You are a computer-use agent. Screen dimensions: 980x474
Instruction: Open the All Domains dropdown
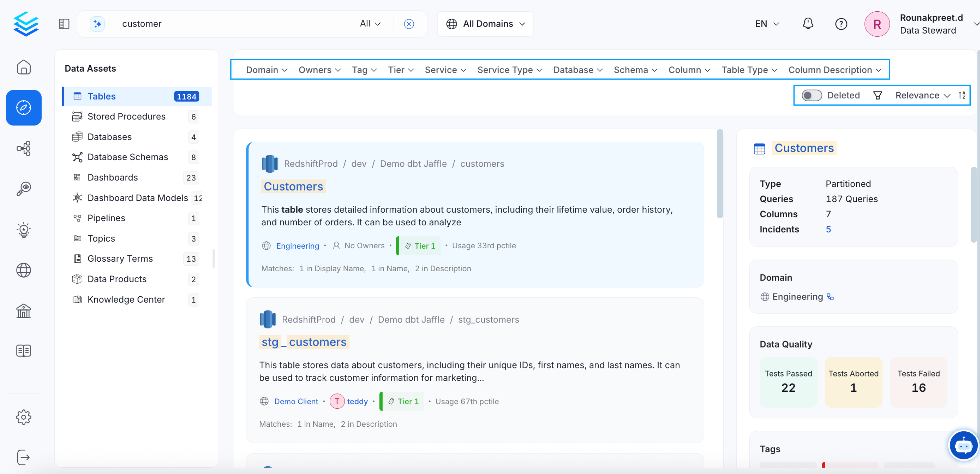486,24
